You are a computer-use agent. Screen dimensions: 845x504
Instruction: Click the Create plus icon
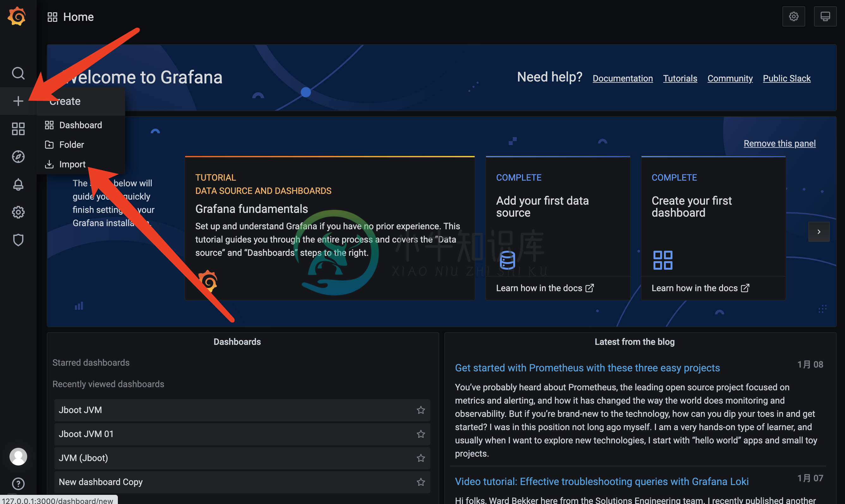(17, 101)
